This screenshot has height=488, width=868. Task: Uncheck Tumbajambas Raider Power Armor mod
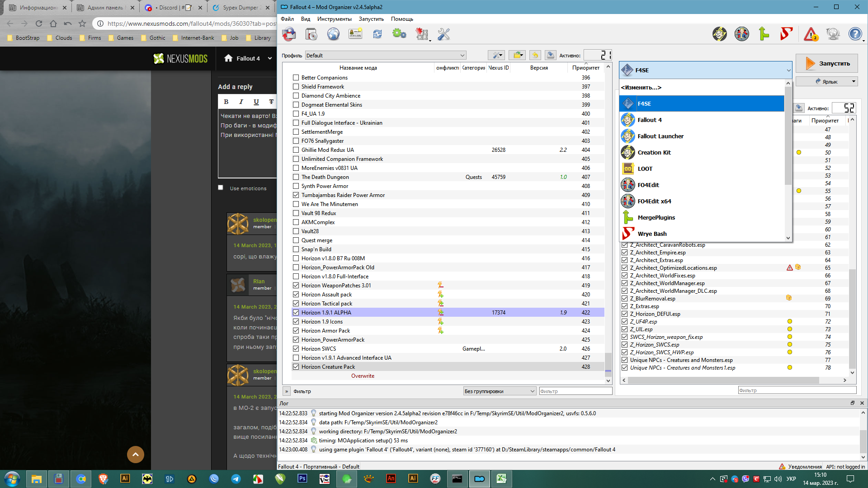tap(296, 195)
